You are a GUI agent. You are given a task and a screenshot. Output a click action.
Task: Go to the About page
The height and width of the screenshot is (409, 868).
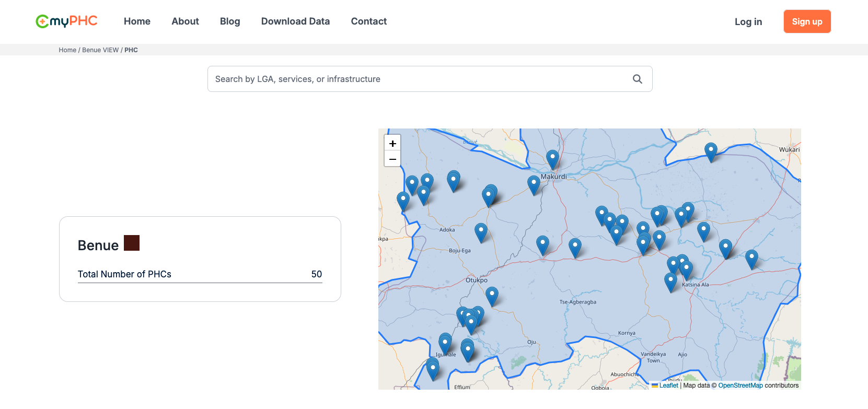[x=185, y=21]
